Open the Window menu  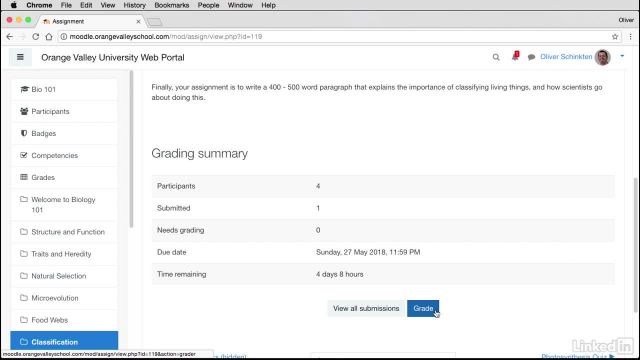point(240,5)
